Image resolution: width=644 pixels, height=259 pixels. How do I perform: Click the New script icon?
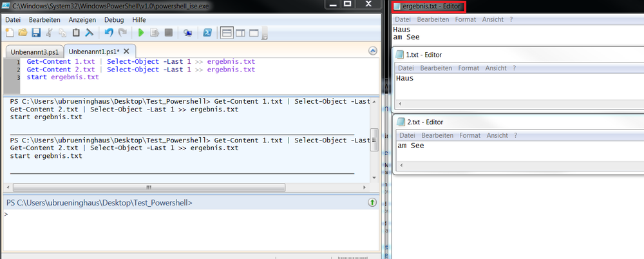pyautogui.click(x=10, y=32)
